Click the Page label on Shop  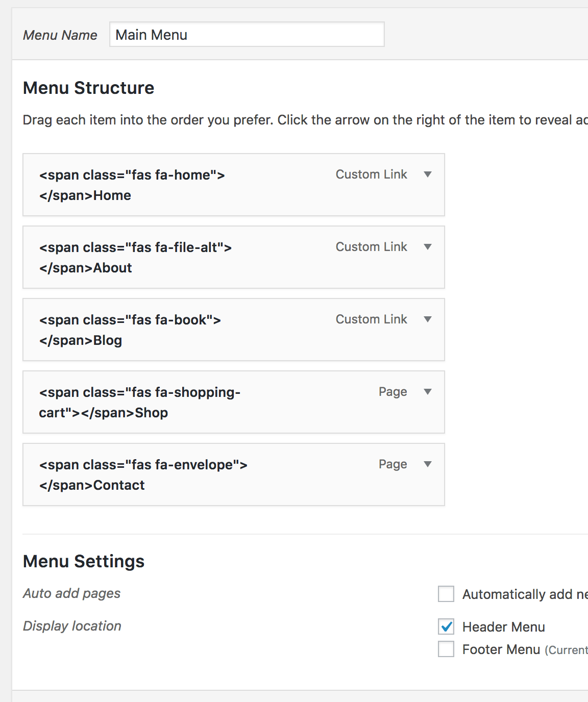coord(393,392)
